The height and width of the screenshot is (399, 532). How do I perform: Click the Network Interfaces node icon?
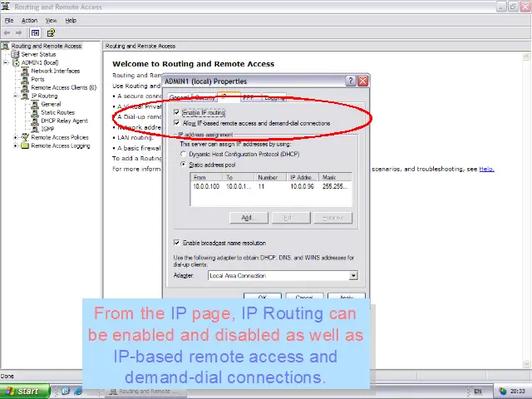tap(25, 71)
